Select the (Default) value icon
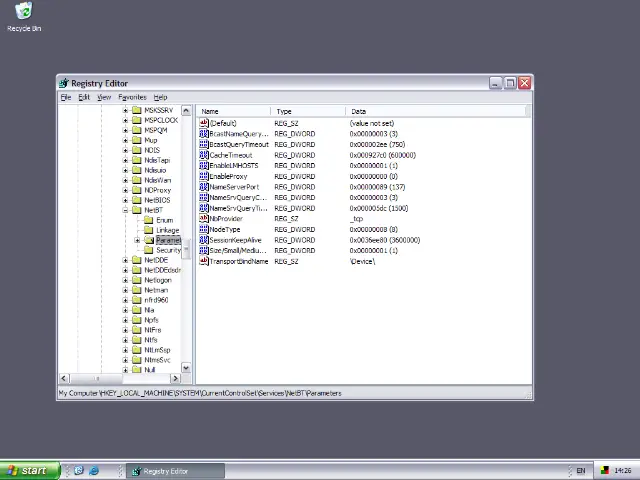This screenshot has width=640, height=480. (x=204, y=123)
